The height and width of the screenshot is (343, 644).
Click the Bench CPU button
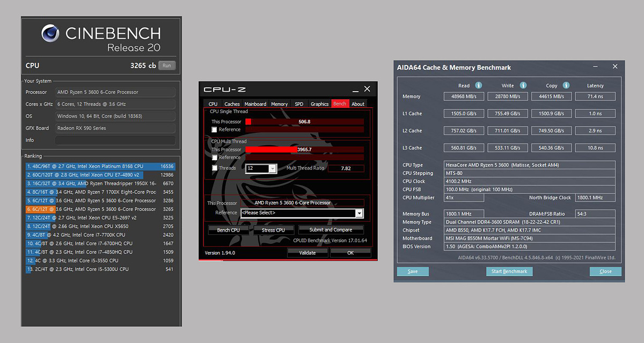click(x=228, y=230)
